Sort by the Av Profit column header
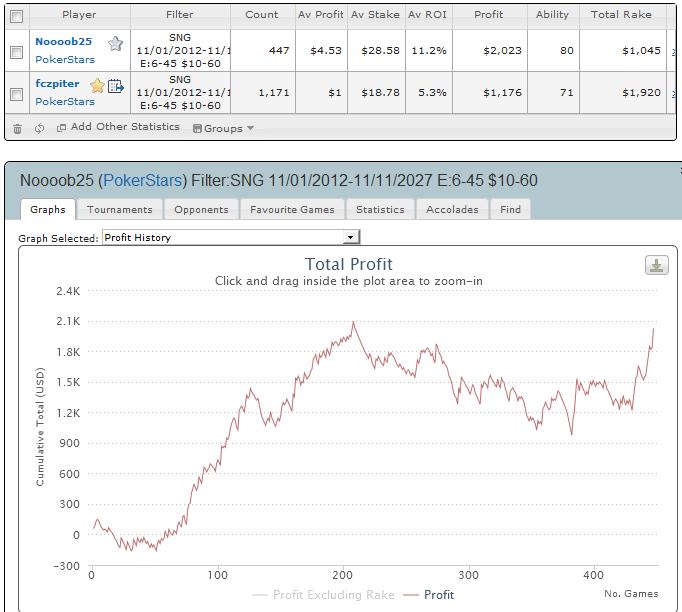This screenshot has height=612, width=682. 321,15
